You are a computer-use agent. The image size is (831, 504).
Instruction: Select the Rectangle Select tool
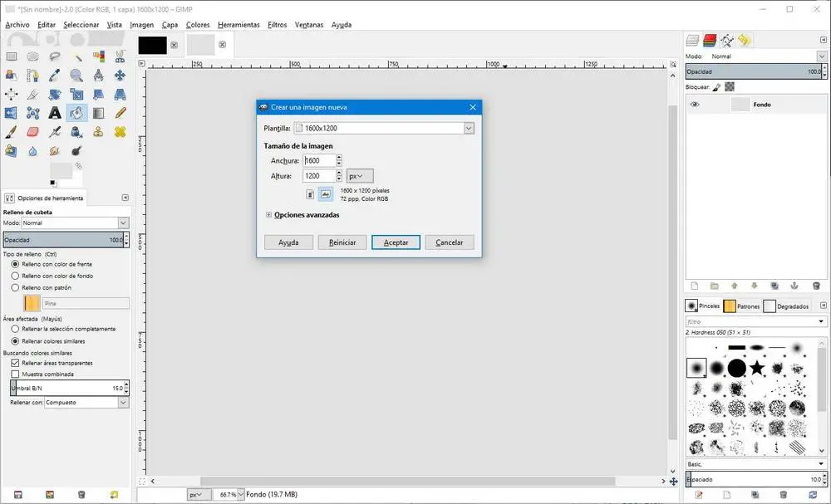click(x=11, y=56)
